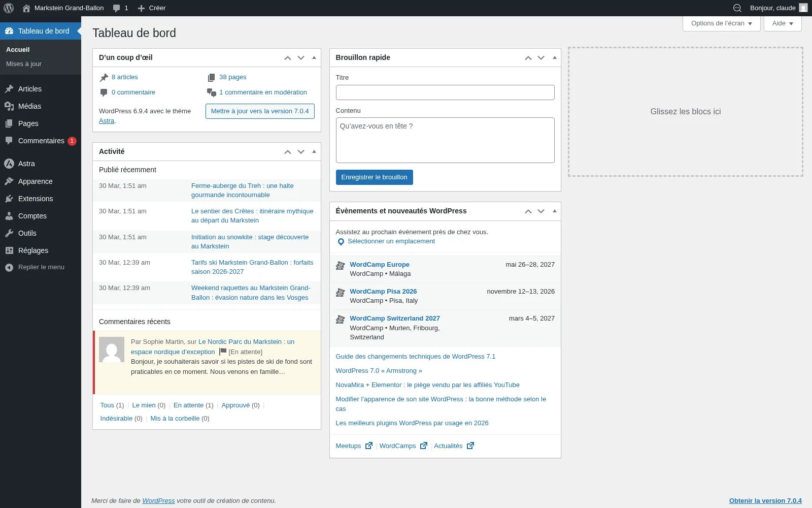Open WordPress 7.0 « Armstrong » news link
Viewport: 812px width, 508px height.
point(379,371)
